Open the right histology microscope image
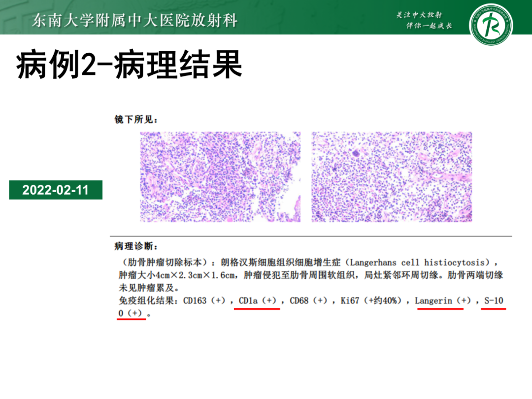 coord(392,177)
